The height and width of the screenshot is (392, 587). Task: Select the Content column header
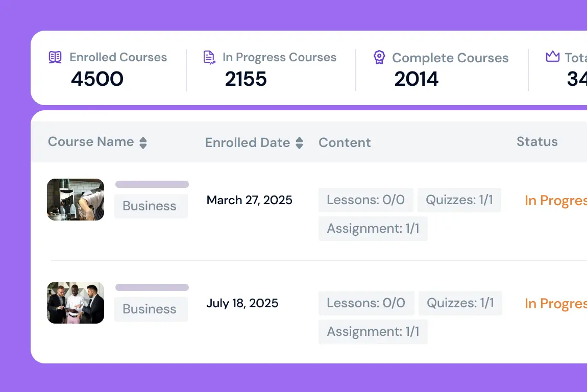tap(345, 142)
